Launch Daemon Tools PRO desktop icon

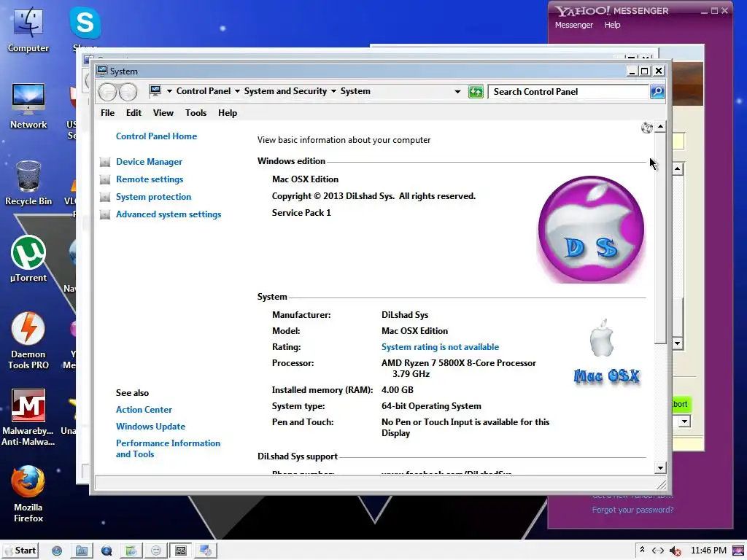[28, 341]
